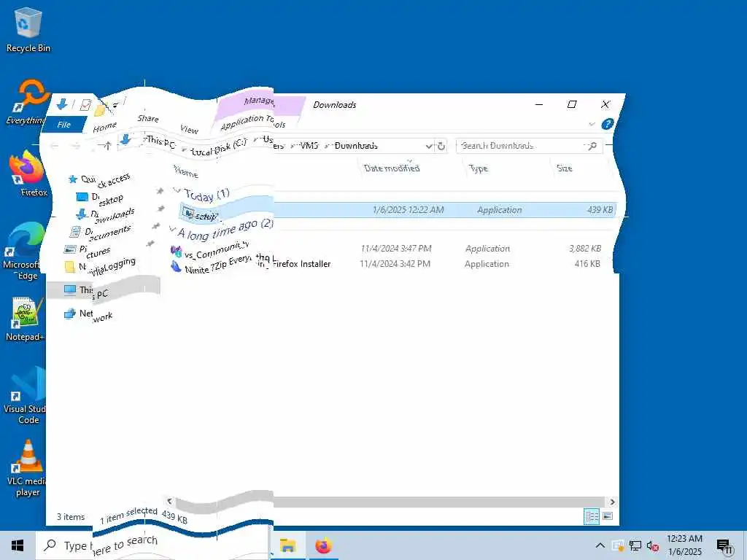
Task: Click the 1/6/2025 12:22 AM date cell
Action: tap(409, 209)
